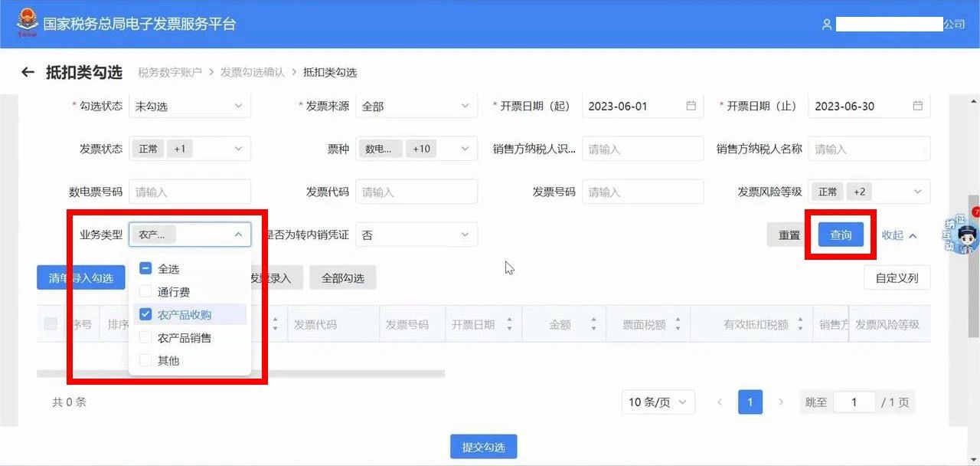Check the 通行费 option
Screen dimensions: 980x466
click(x=145, y=292)
